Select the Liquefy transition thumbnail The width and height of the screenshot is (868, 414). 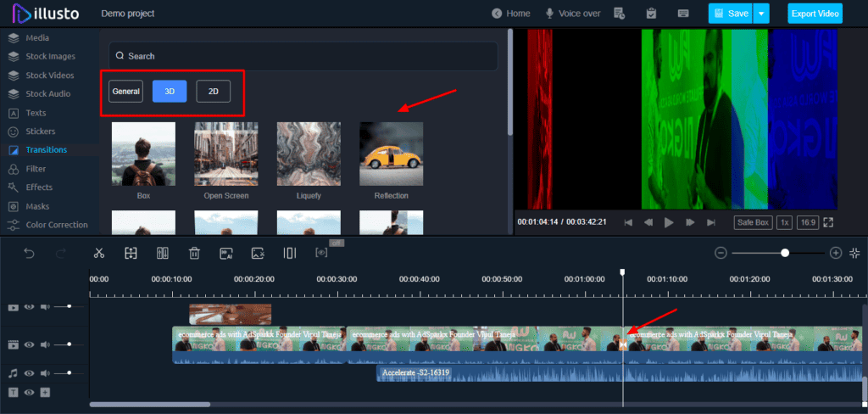309,154
